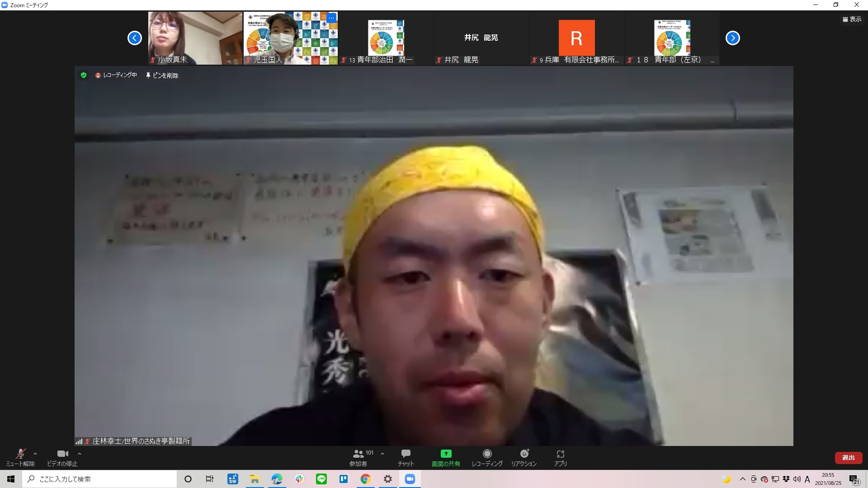Open DW app in taskbar
Screen dimensions: 868x488
233,479
